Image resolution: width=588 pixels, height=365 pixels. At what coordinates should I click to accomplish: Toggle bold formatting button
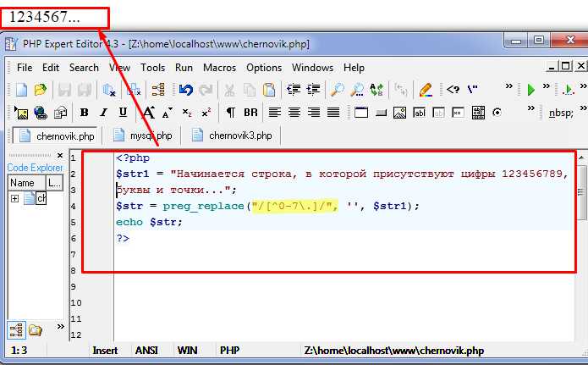coord(84,112)
